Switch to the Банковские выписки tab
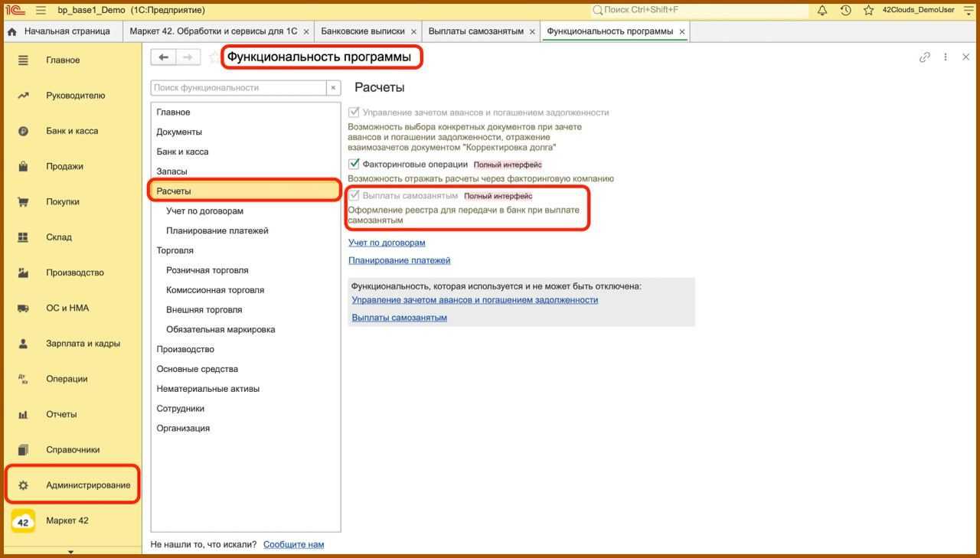 point(362,31)
